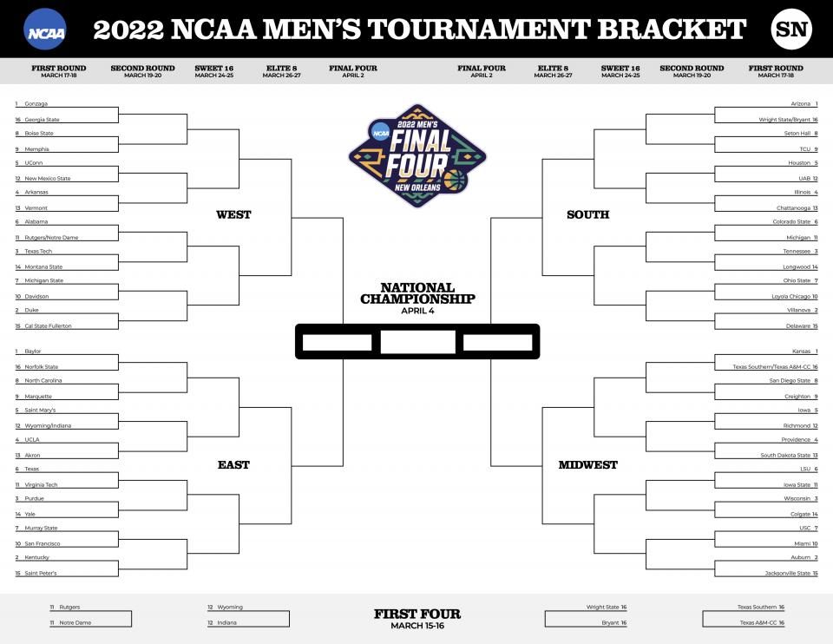
Task: Click the EAST region label
Action: pyautogui.click(x=233, y=465)
